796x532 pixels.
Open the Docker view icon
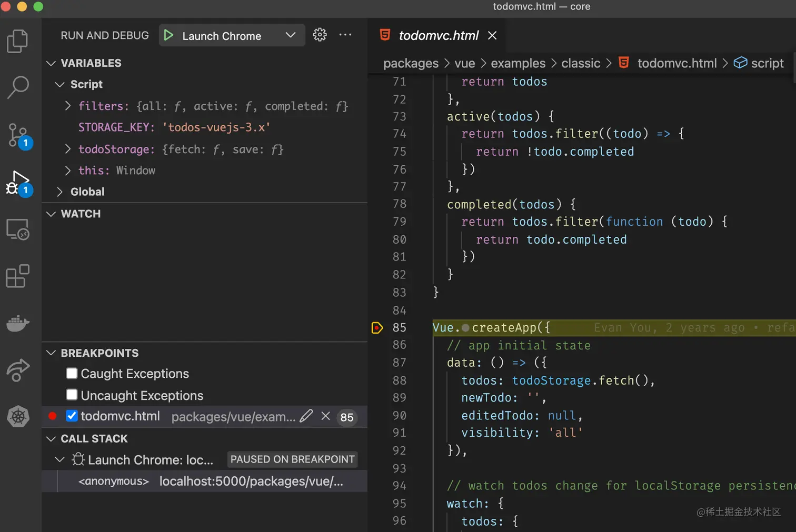click(x=17, y=323)
